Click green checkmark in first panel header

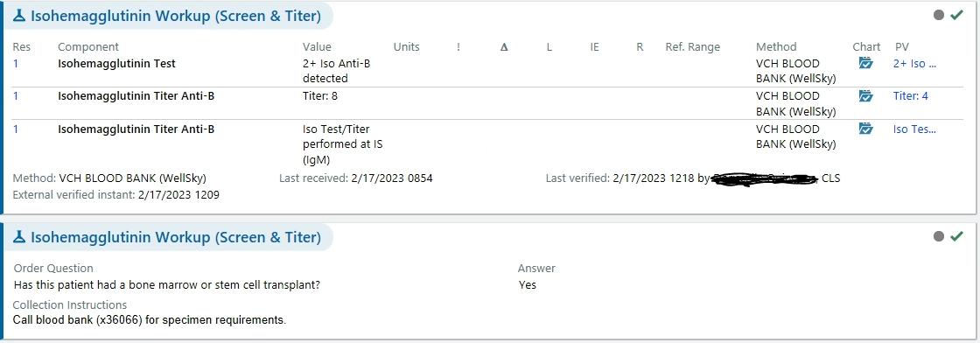pos(957,15)
